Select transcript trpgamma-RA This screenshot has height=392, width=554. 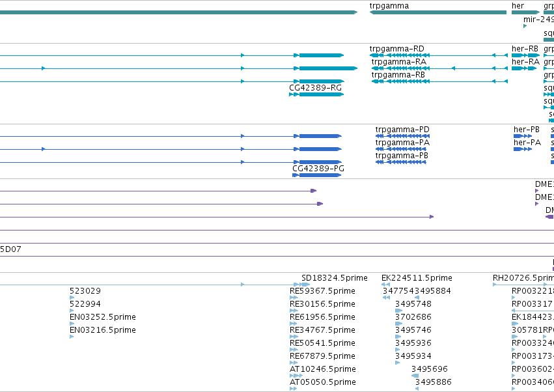point(399,62)
